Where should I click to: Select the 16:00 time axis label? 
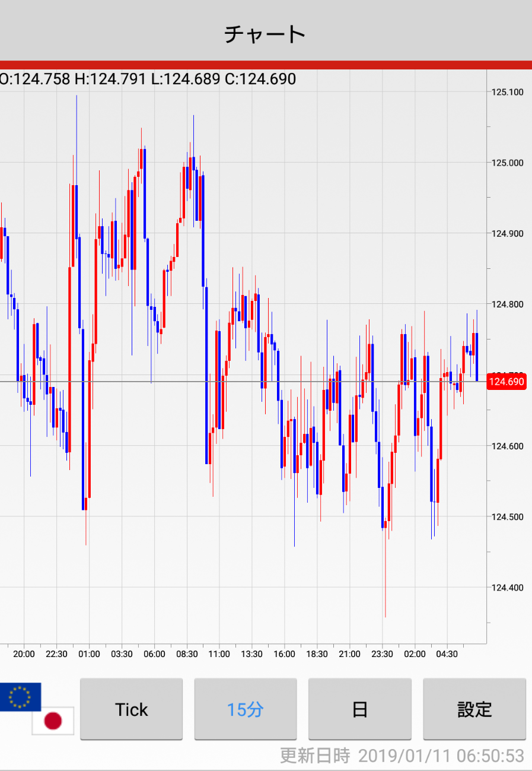pyautogui.click(x=284, y=654)
